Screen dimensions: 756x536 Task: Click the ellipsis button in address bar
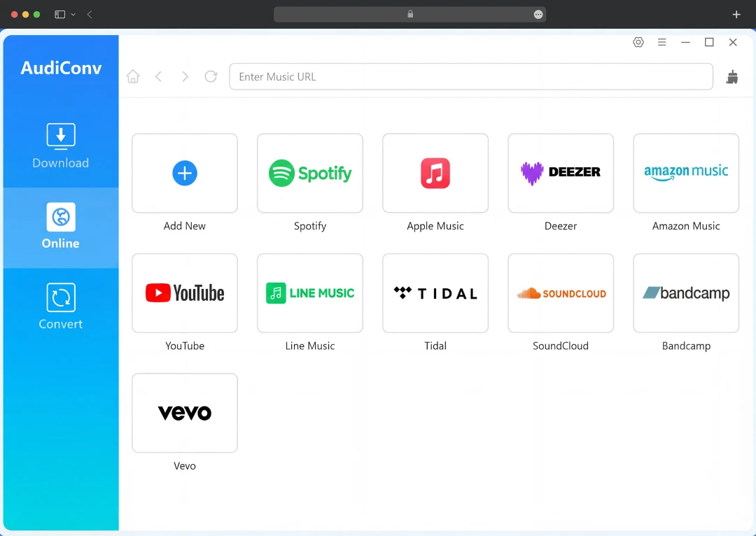pos(538,15)
